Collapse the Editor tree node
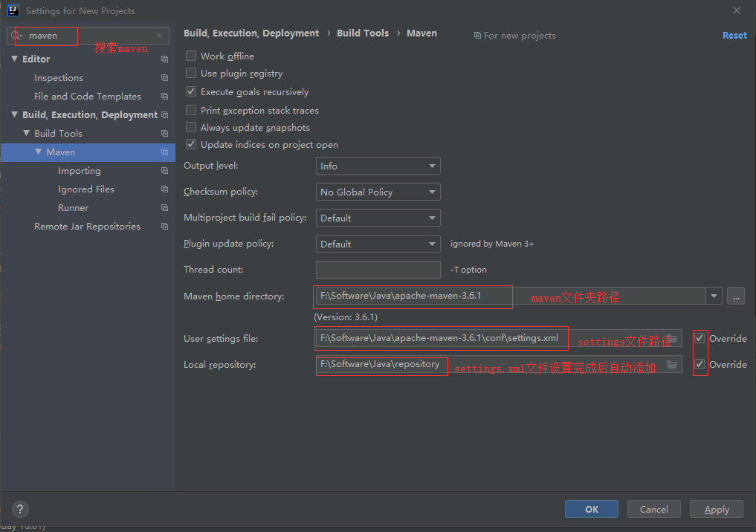This screenshot has width=756, height=532. point(14,59)
